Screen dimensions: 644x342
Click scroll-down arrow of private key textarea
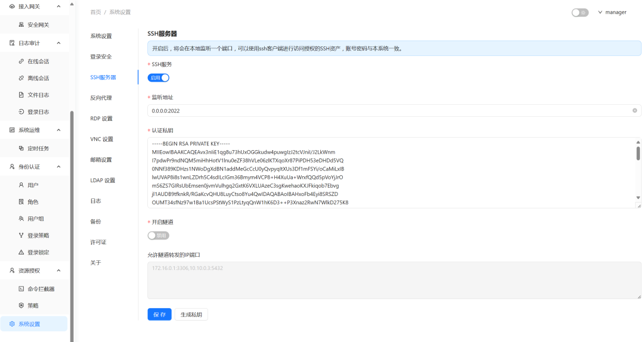(638, 198)
